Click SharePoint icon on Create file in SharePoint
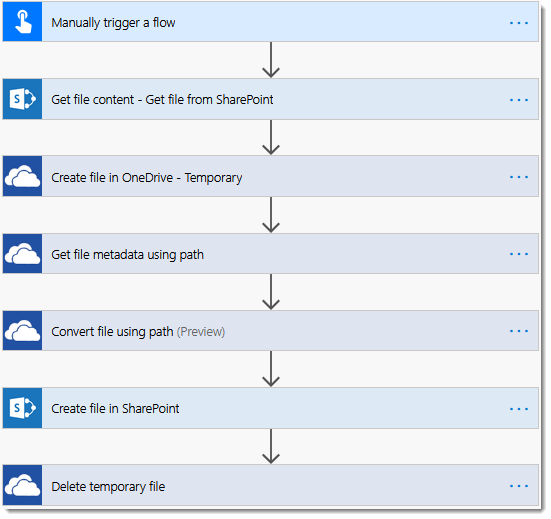The height and width of the screenshot is (519, 551). coord(22,408)
